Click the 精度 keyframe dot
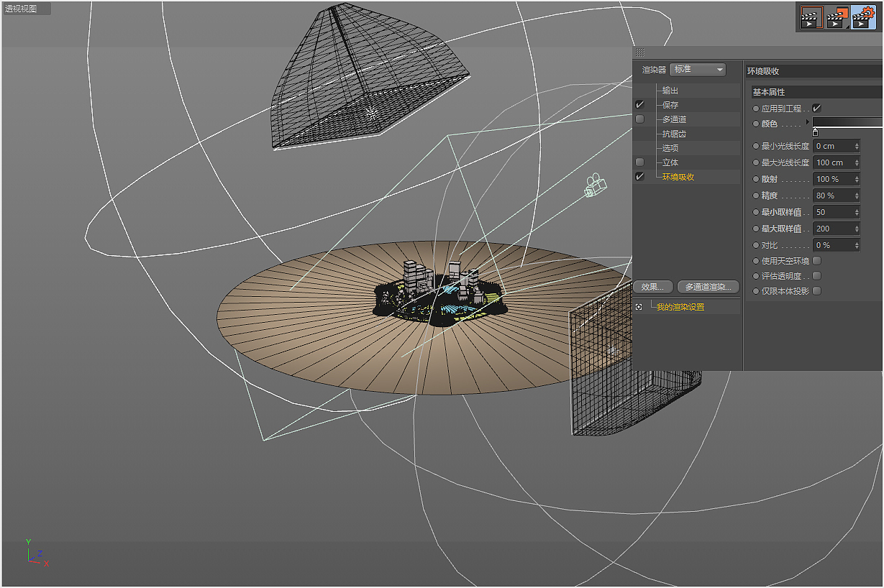This screenshot has width=884, height=588. [755, 196]
